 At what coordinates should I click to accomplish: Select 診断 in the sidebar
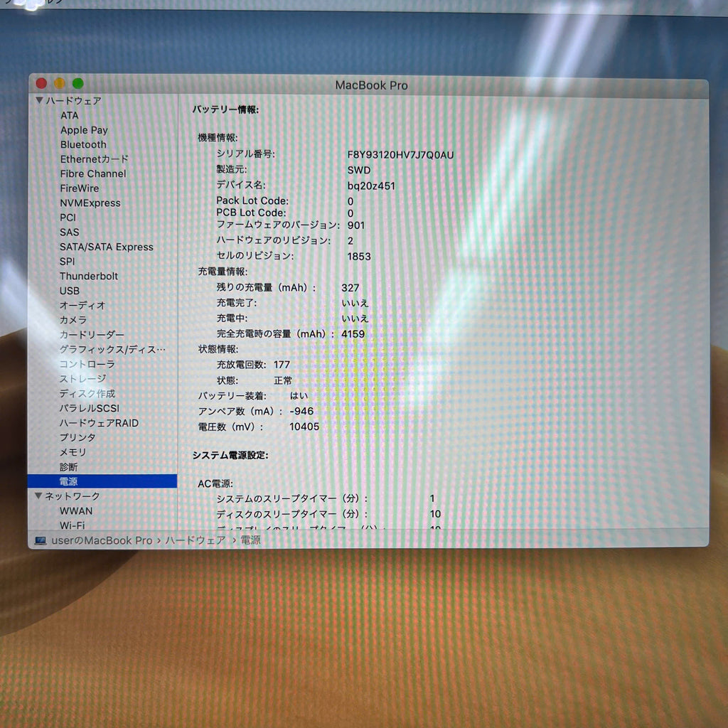pos(68,466)
